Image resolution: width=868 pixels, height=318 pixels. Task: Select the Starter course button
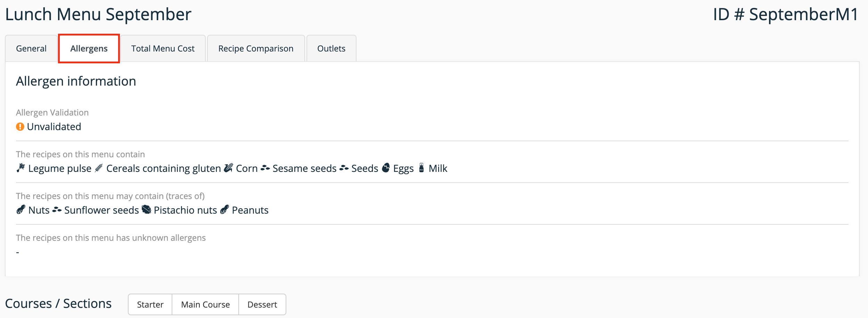(150, 304)
